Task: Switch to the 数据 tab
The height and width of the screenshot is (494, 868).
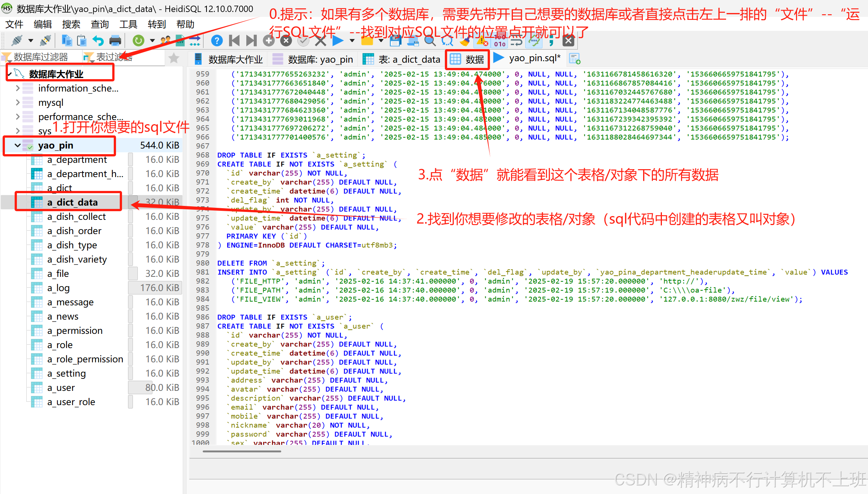Action: [468, 59]
